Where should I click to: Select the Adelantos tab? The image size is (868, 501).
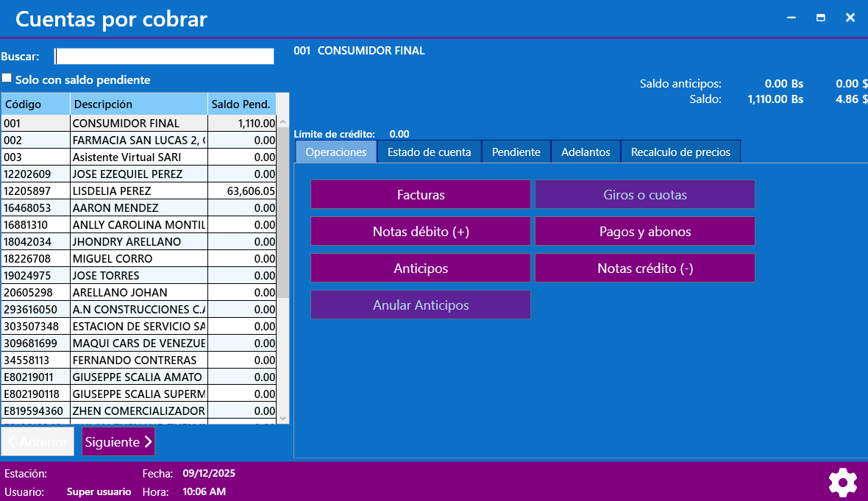[586, 152]
